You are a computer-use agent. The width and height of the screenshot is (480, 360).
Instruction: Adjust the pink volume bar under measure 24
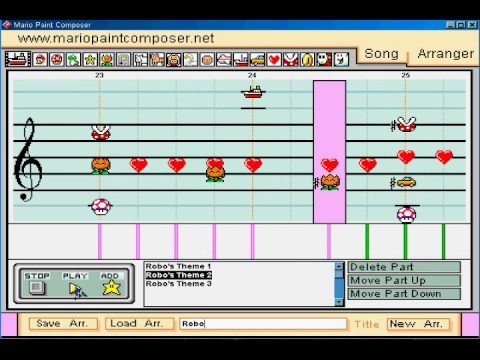coord(253,241)
